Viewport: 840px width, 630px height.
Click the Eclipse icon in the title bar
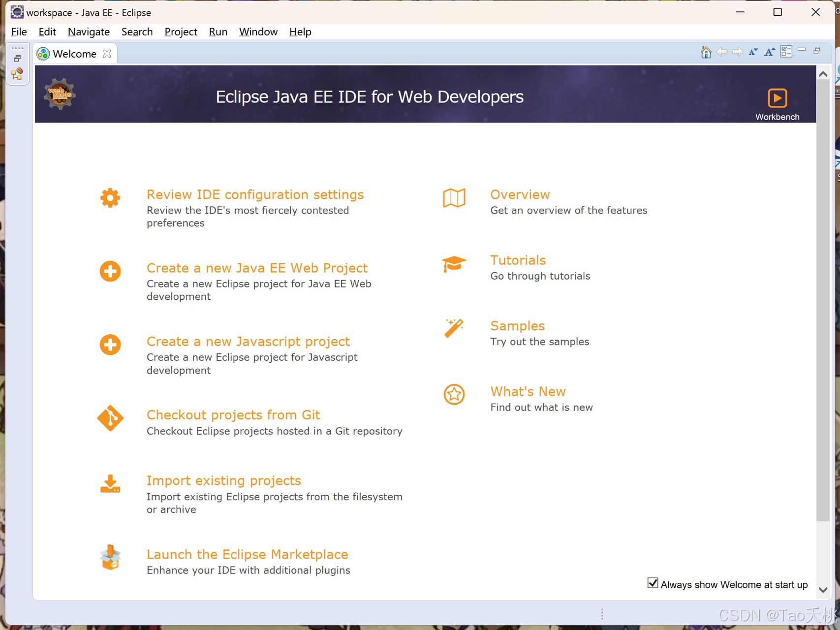click(17, 12)
